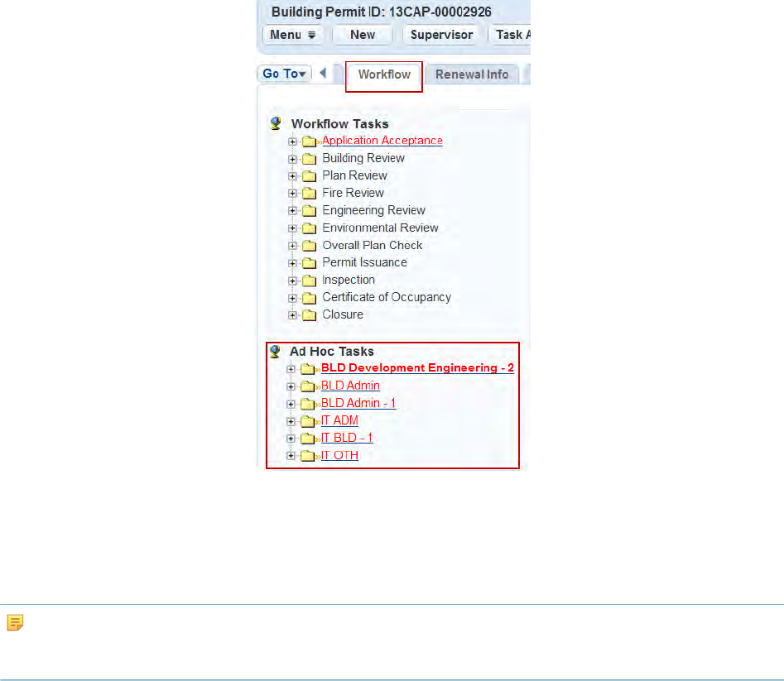Click the folder icon beside BLD Development Engineering - 2
The image size is (784, 681).
point(308,369)
